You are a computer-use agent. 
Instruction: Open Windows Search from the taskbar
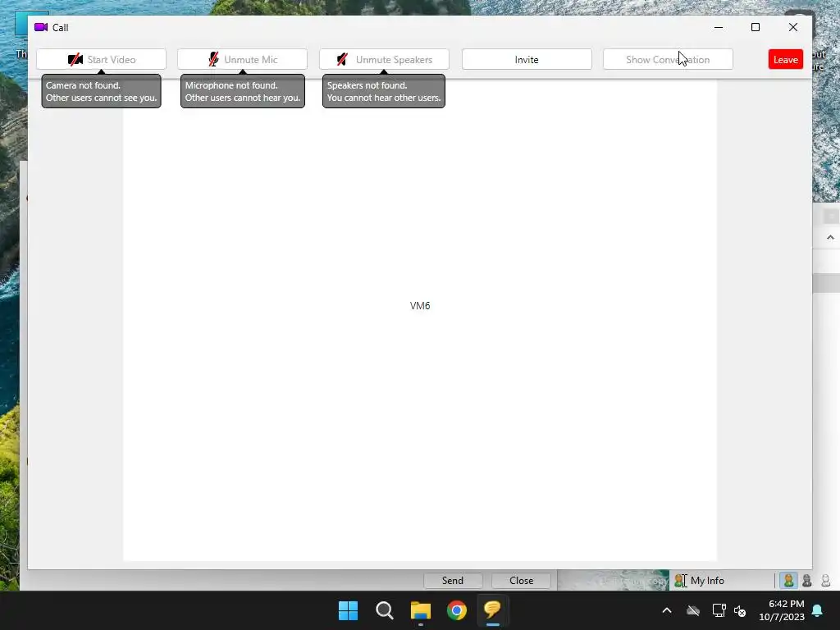click(385, 610)
